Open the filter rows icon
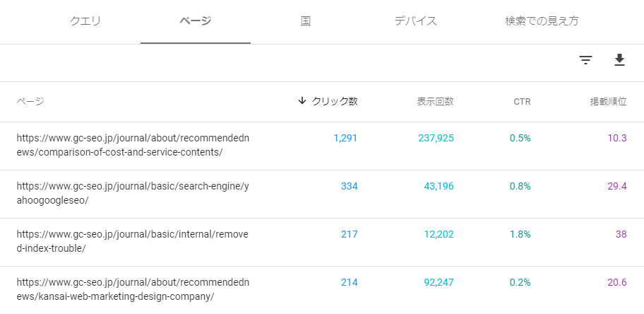This screenshot has width=644, height=314. click(585, 61)
